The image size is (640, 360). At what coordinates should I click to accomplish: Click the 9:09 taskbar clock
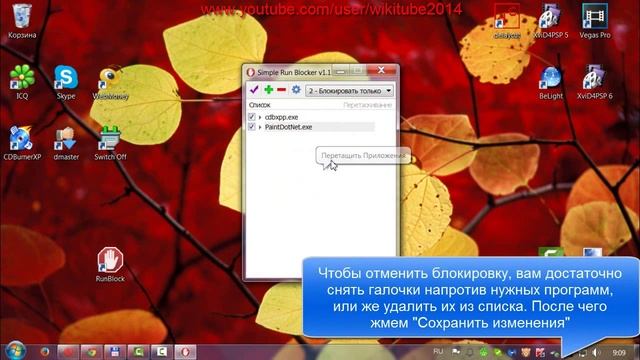pyautogui.click(x=619, y=352)
